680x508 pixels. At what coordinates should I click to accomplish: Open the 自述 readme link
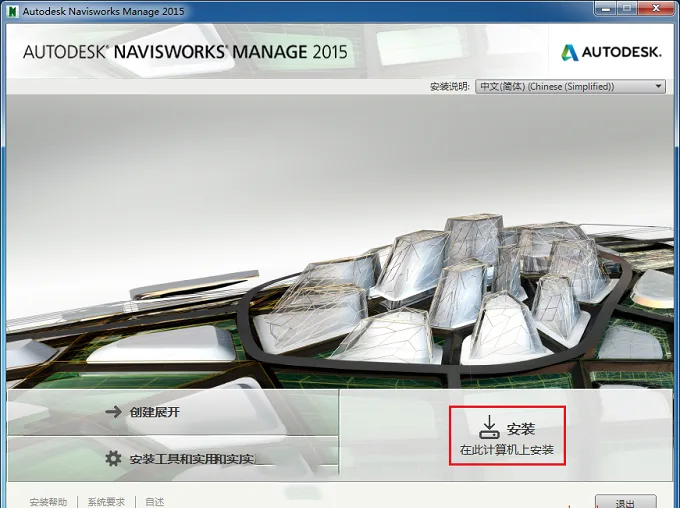coord(155,502)
